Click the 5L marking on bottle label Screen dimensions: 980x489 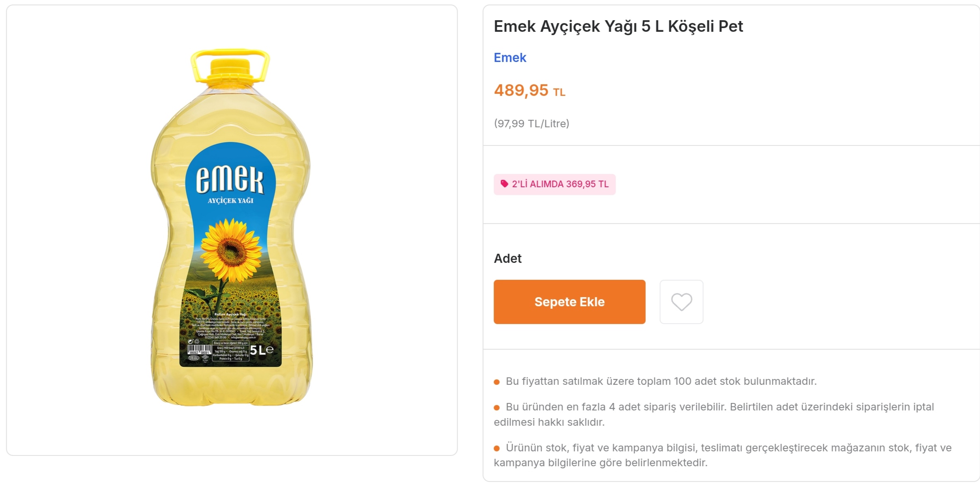(261, 351)
